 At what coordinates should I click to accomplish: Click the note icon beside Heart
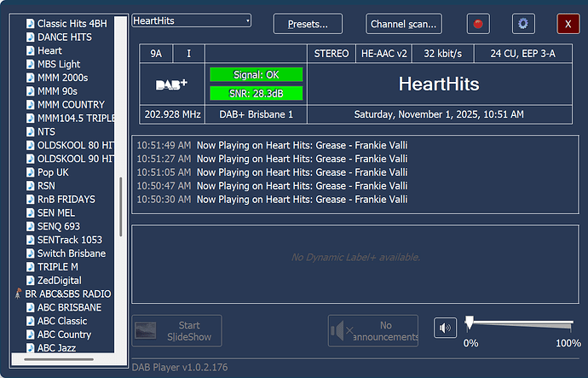click(30, 50)
